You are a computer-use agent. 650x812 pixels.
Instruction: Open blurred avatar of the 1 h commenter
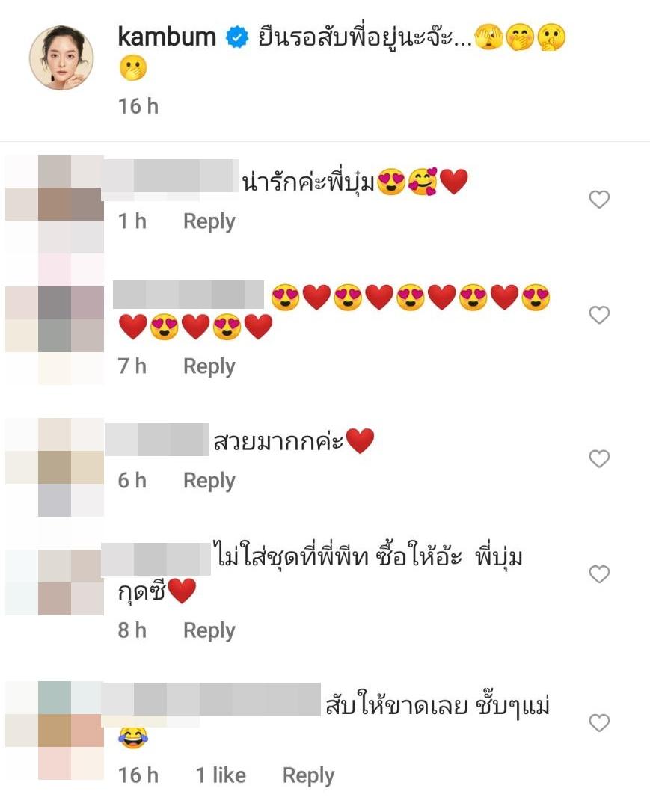coord(55,203)
